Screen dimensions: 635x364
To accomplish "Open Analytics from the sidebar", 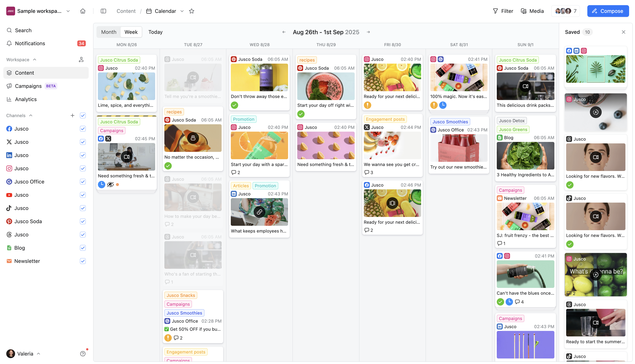I will coord(26,99).
